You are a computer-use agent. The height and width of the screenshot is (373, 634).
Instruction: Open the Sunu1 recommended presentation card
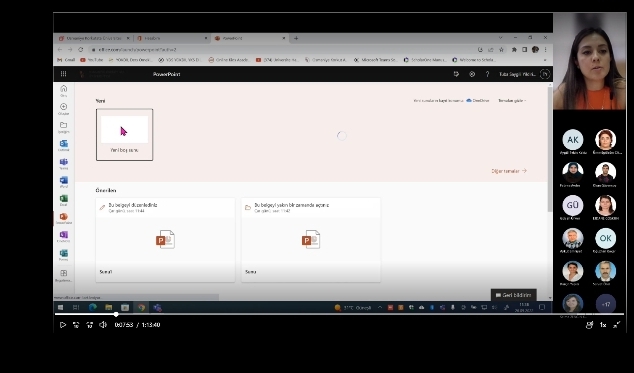[165, 240]
